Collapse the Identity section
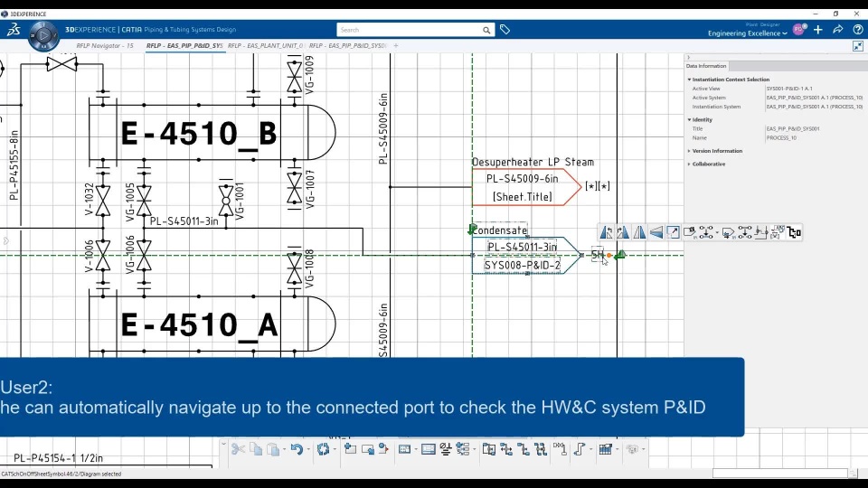The image size is (868, 488). tap(689, 119)
